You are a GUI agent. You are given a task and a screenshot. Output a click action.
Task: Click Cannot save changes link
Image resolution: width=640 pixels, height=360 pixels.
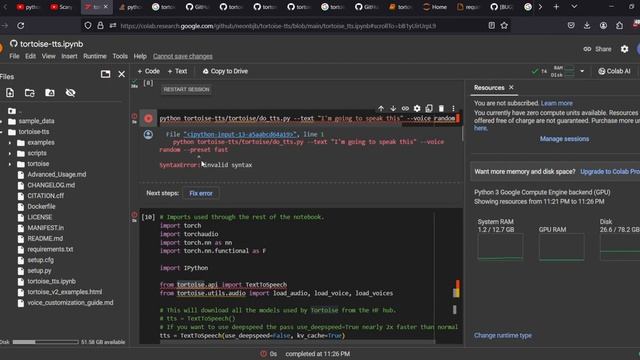point(183,56)
